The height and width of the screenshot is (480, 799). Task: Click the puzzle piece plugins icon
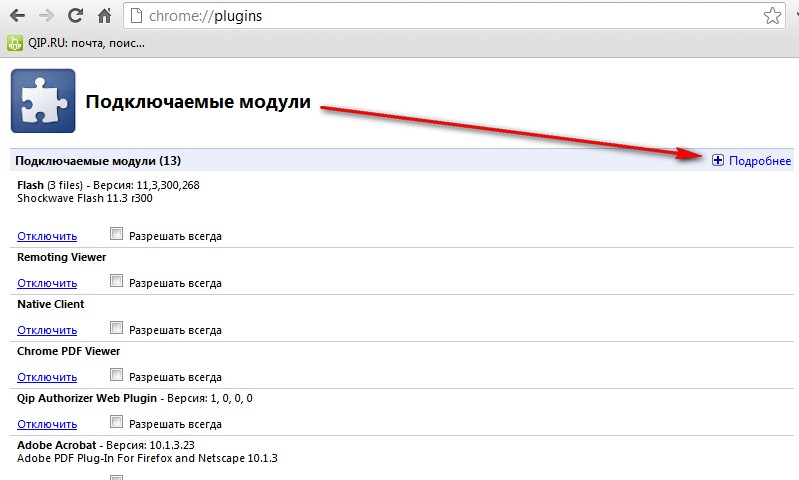point(43,101)
